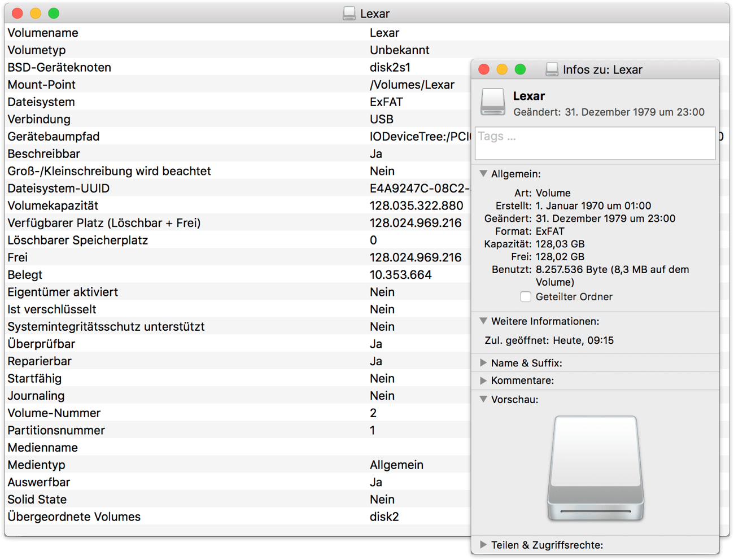Click the large drive preview image
This screenshot has width=734, height=560.
[x=596, y=468]
